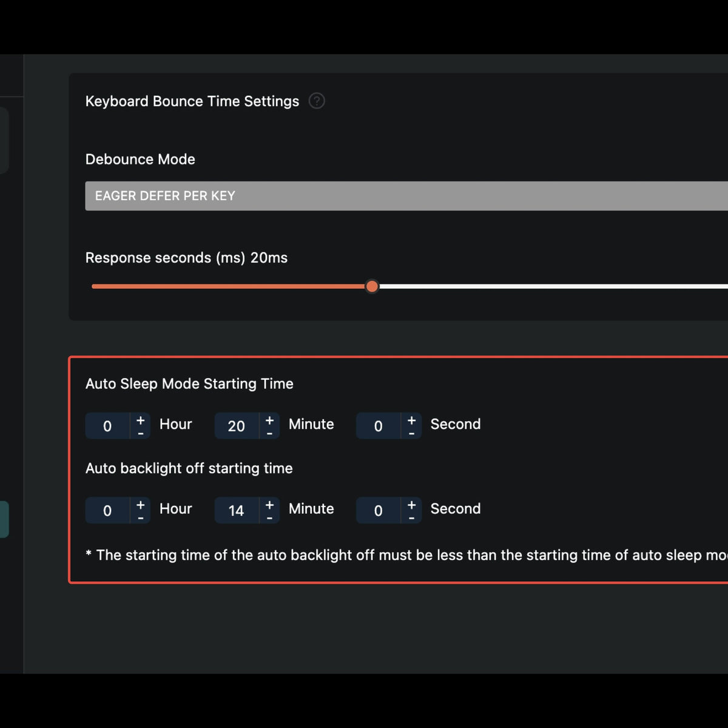728x728 pixels.
Task: Click the backlight off Minute field showing 14
Action: 238,511
